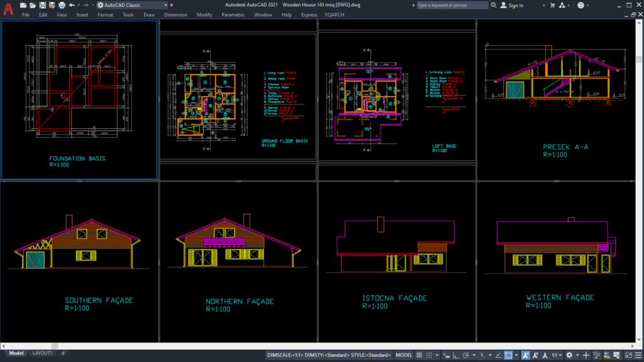Image resolution: width=644 pixels, height=362 pixels.
Task: Click the Save As icon
Action: [52, 5]
